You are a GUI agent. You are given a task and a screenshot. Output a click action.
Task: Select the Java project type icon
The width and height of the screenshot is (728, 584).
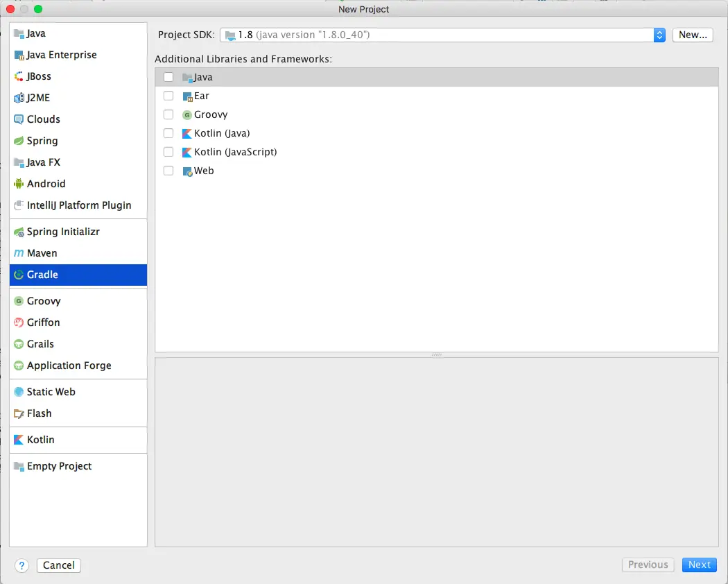(x=19, y=33)
